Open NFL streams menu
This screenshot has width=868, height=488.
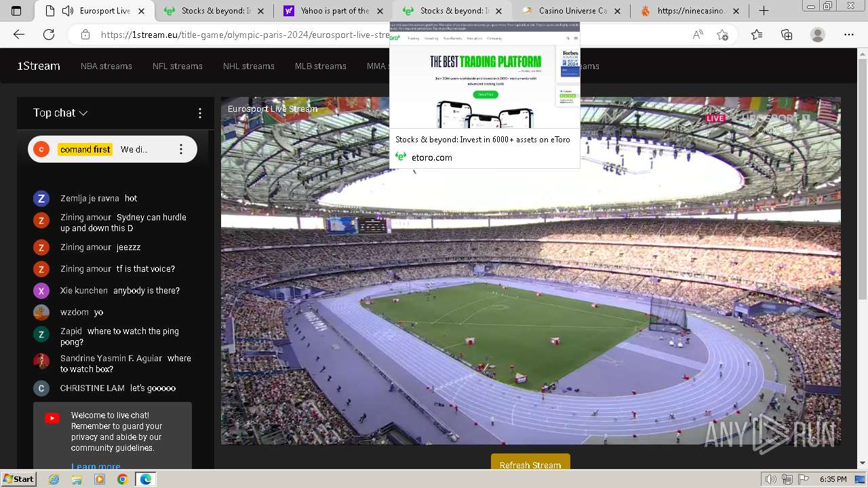pos(178,66)
